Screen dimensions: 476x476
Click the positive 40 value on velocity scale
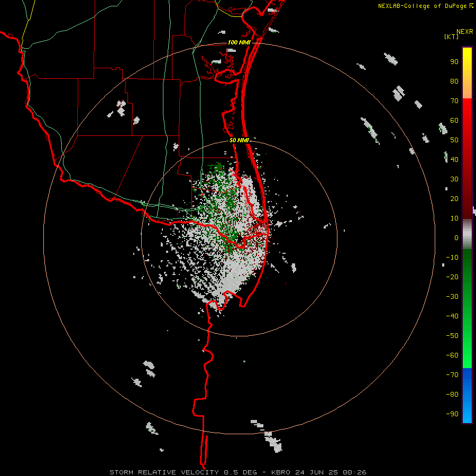point(454,159)
